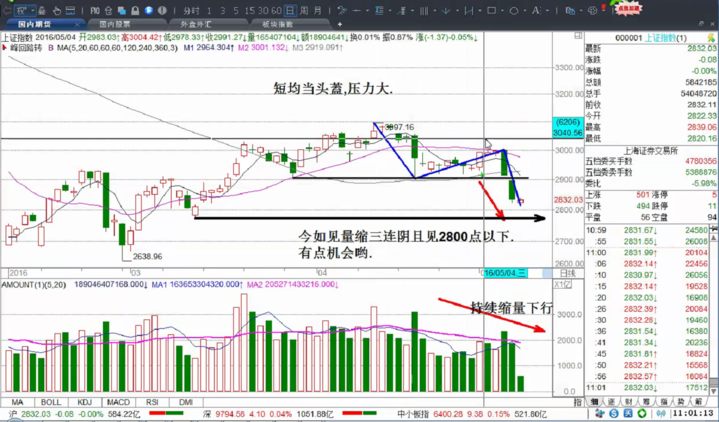The width and height of the screenshot is (719, 422).
Task: Select the text annotation A tool
Action: coord(536,10)
